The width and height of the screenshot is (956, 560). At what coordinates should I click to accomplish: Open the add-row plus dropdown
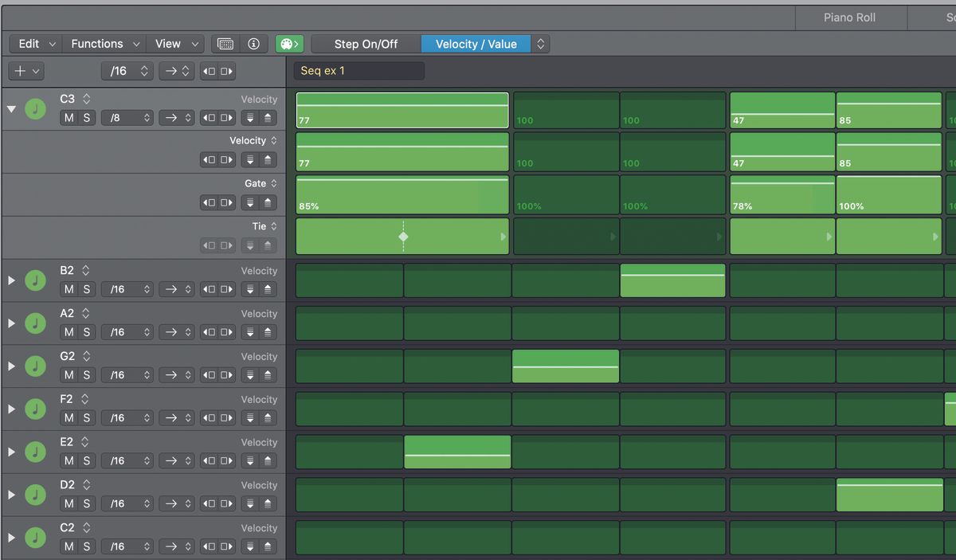click(x=25, y=70)
